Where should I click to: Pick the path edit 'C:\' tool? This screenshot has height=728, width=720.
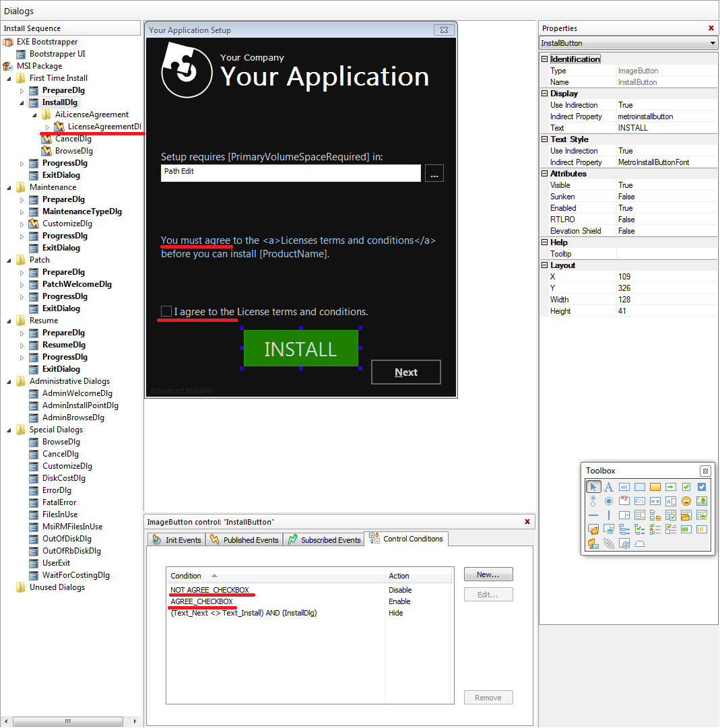[640, 501]
